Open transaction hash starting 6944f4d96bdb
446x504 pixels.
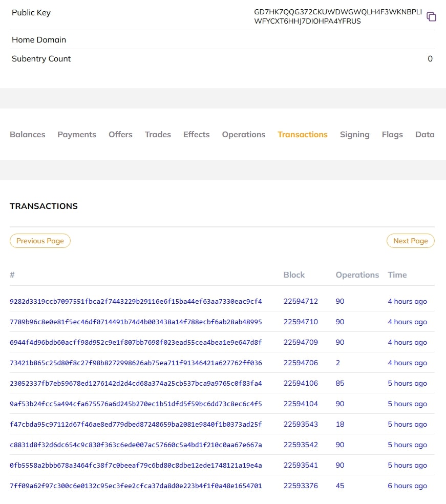tap(136, 343)
